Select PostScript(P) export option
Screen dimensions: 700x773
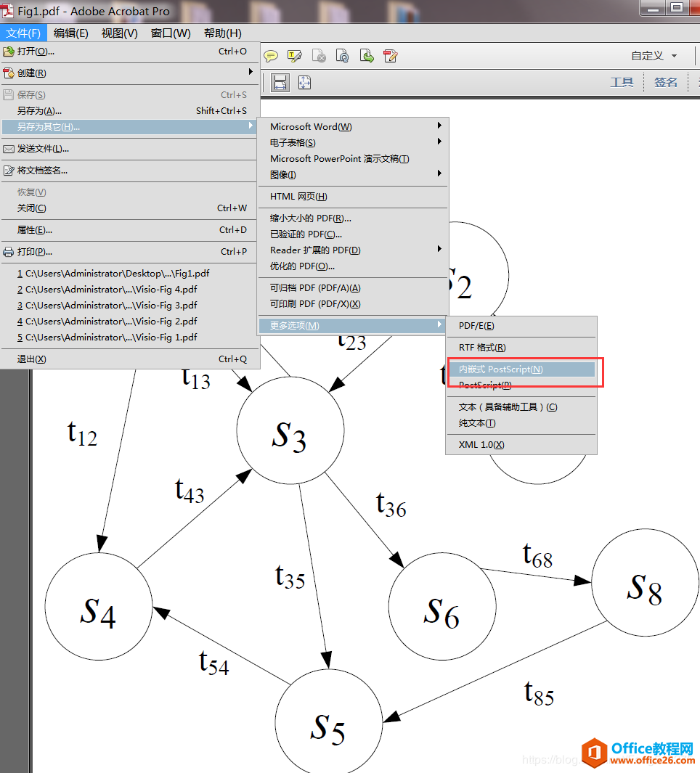[x=521, y=385]
